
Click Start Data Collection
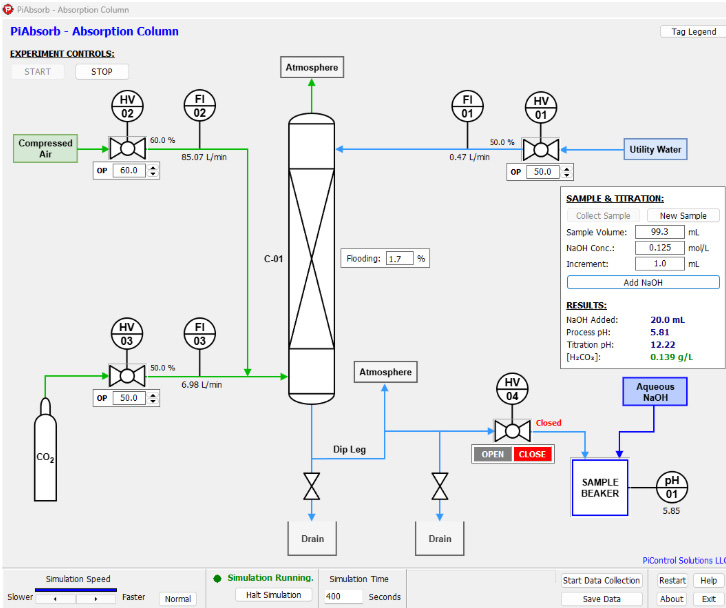[601, 580]
